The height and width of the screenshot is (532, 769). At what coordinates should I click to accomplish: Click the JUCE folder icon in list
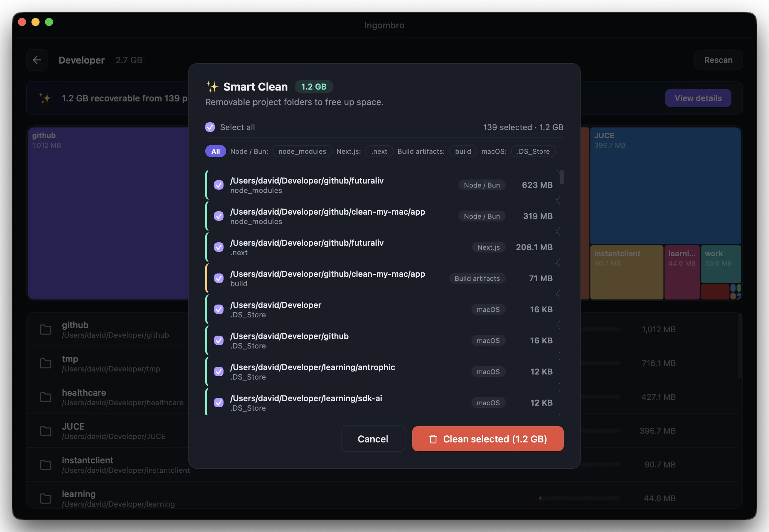(46, 431)
